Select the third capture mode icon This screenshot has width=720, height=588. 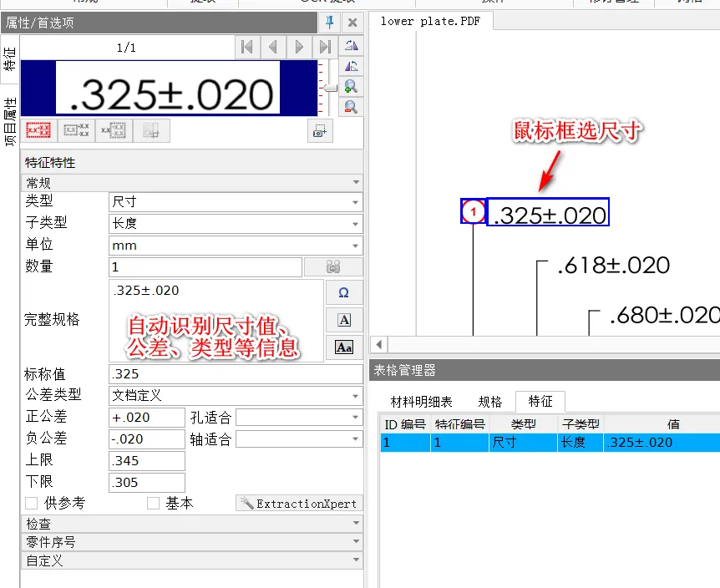pos(114,131)
